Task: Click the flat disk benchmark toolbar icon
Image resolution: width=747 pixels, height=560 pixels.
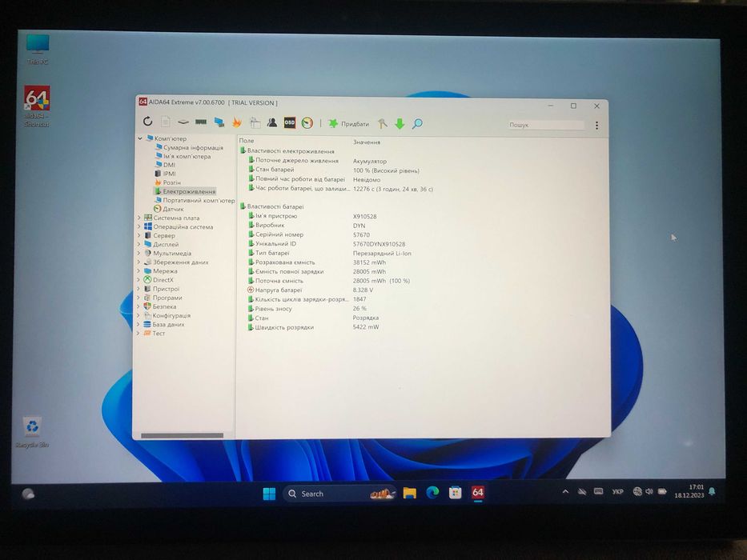Action: click(183, 122)
